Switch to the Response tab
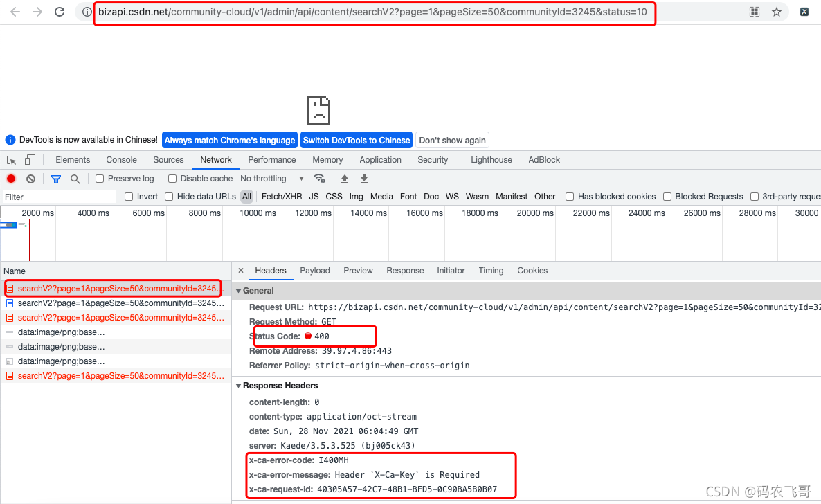Viewport: 821px width, 504px height. (x=405, y=270)
